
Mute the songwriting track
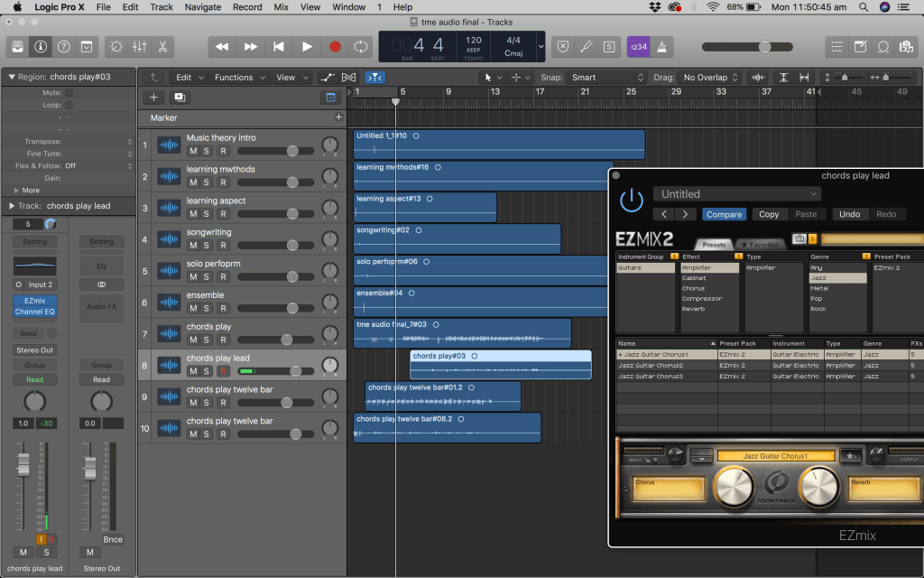click(192, 245)
